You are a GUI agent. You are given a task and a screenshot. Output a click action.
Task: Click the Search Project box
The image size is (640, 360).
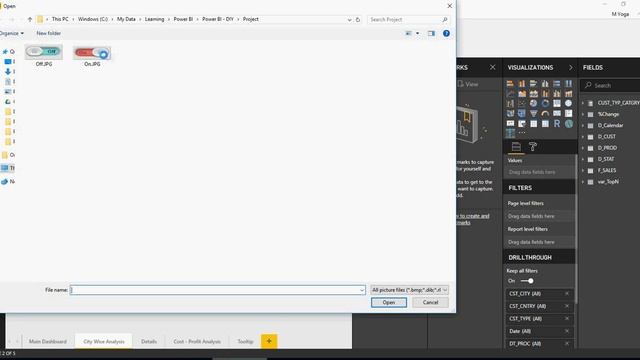coord(408,20)
